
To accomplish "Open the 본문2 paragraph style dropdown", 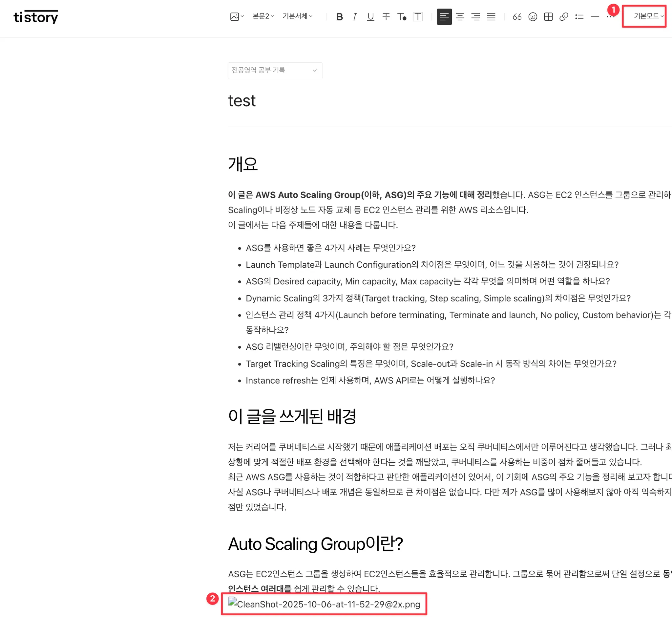I will (x=263, y=16).
